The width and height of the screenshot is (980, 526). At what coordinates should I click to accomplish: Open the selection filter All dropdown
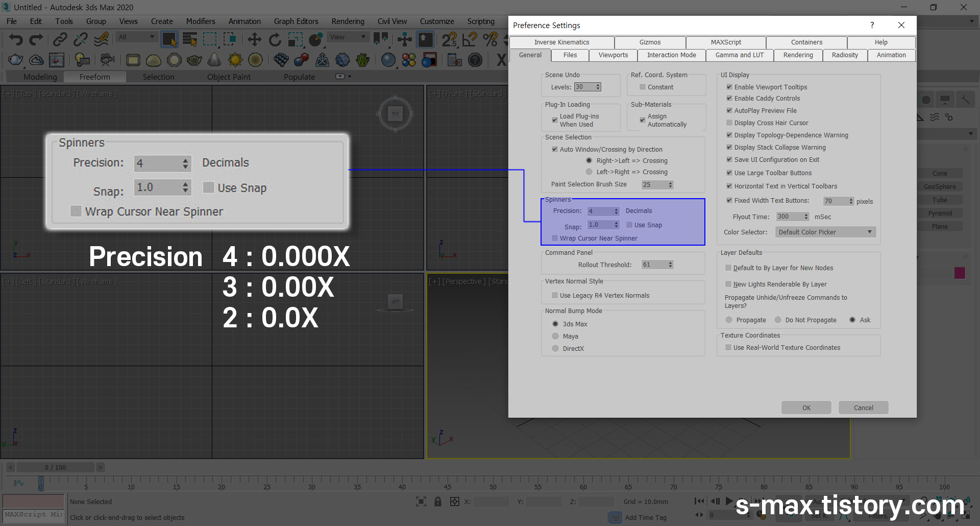tap(136, 37)
